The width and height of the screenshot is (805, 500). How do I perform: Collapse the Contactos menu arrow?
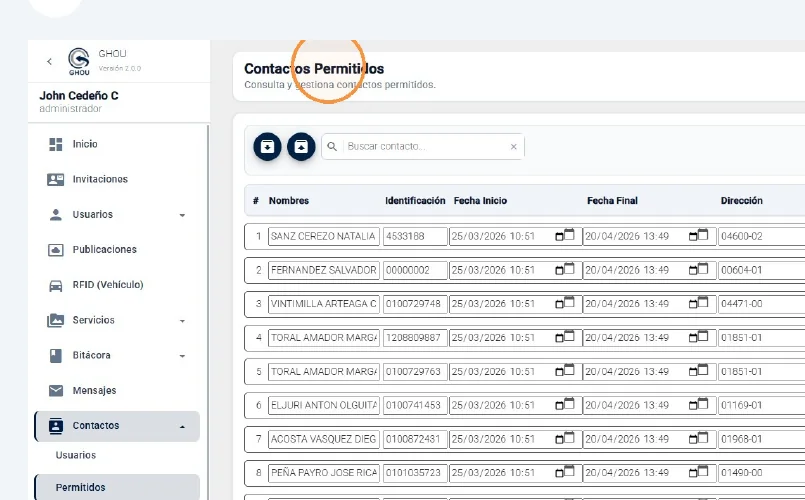point(182,427)
